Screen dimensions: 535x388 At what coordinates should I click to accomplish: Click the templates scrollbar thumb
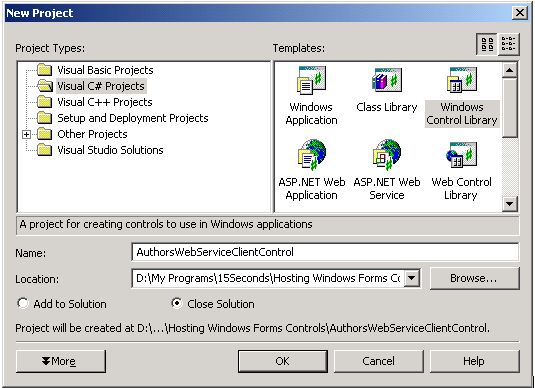click(x=509, y=108)
